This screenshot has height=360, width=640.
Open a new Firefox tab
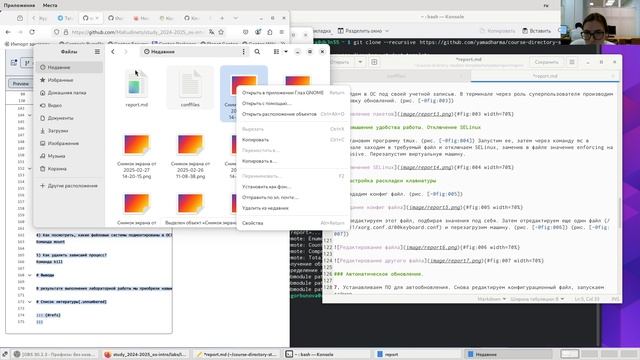(222, 18)
